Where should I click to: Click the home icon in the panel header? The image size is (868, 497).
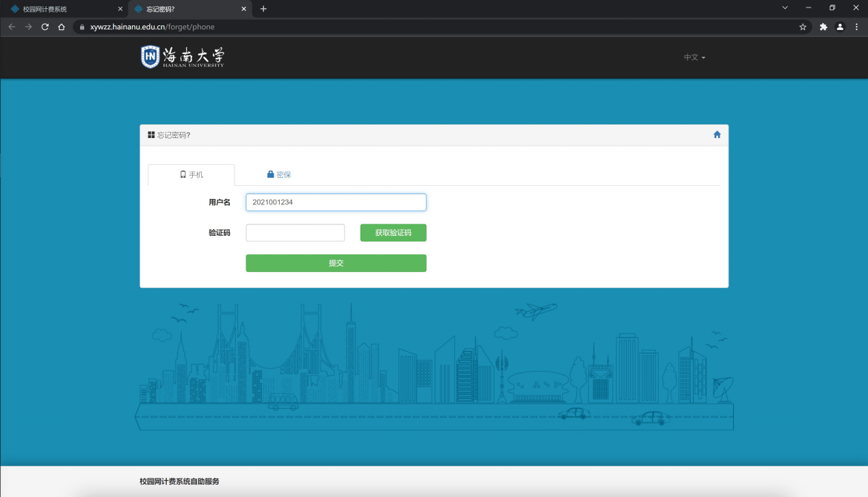tap(717, 135)
